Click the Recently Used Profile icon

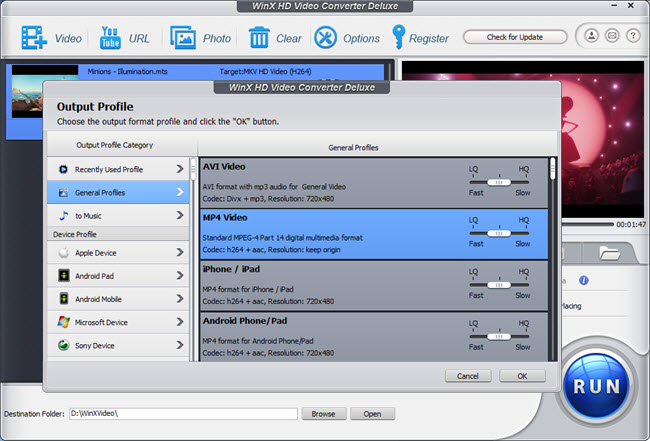tap(63, 169)
